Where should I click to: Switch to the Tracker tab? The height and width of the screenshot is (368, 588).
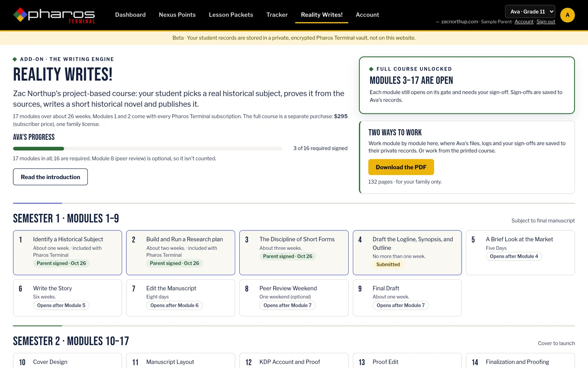(277, 15)
